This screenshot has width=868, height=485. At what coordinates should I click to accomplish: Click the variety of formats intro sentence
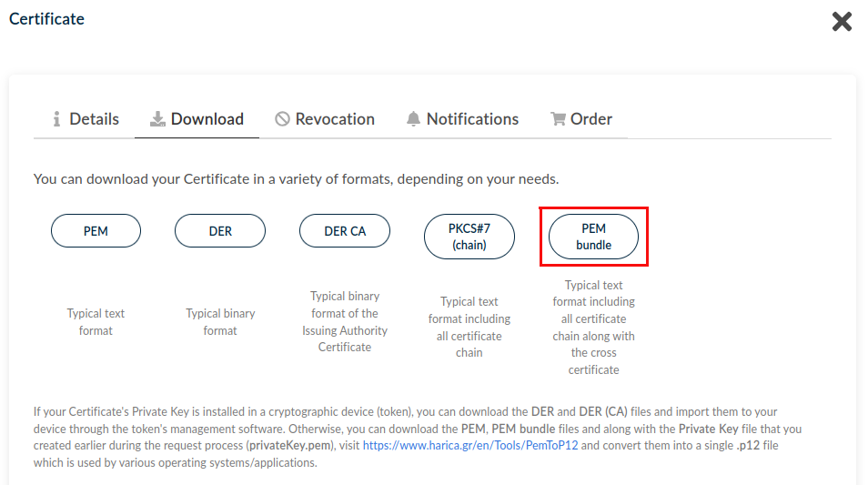[296, 179]
